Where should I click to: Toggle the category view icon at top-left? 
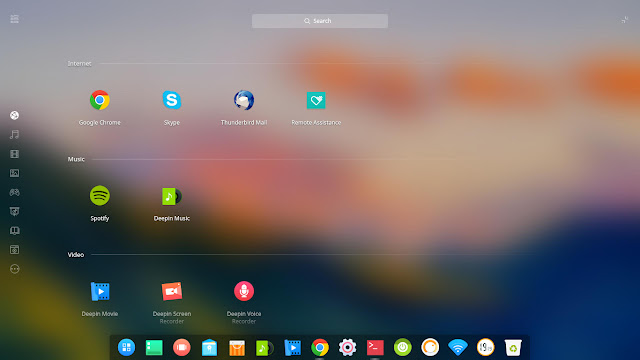tap(15, 19)
